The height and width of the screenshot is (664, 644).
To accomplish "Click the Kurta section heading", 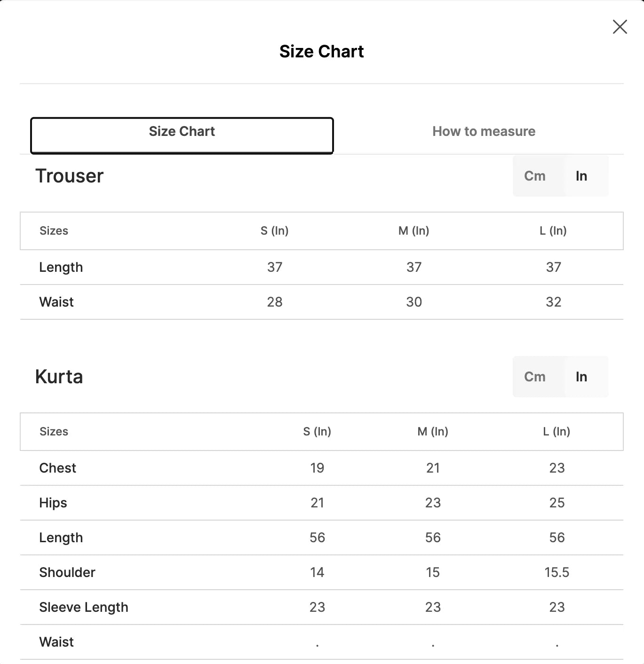I will coord(59,377).
